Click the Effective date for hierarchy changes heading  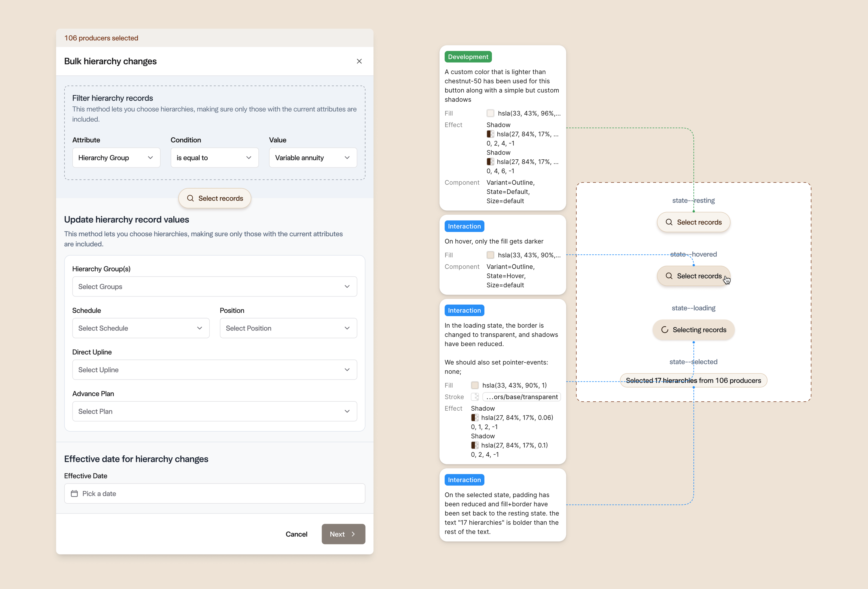point(136,459)
